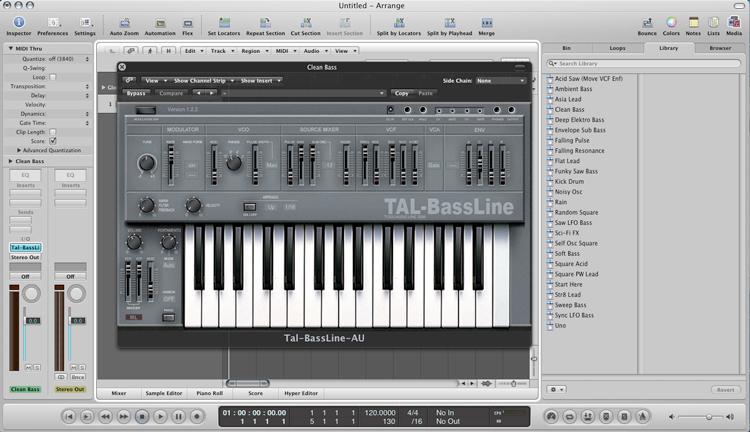Open the Mixer tab button
The width and height of the screenshot is (750, 432).
(x=119, y=393)
